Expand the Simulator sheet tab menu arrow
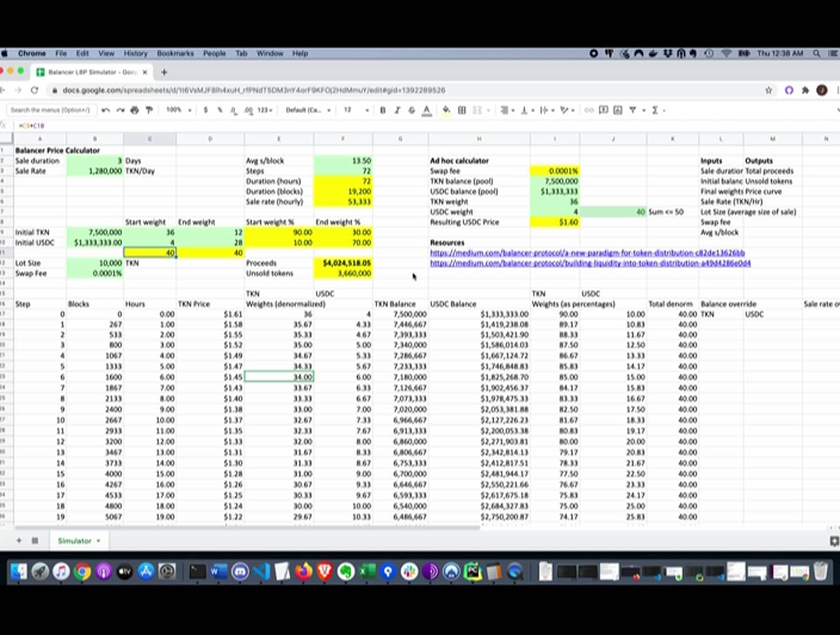The height and width of the screenshot is (635, 840). coord(98,541)
